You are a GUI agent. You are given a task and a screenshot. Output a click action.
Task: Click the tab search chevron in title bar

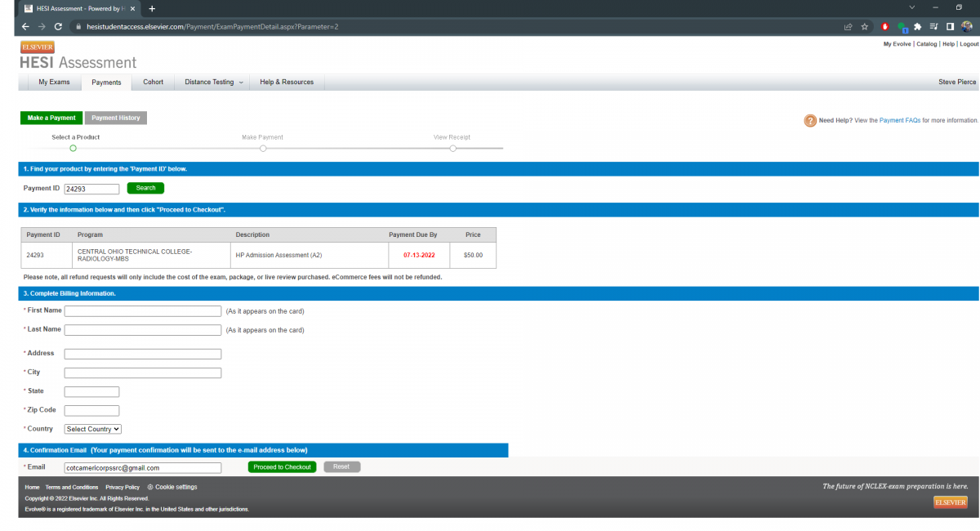(x=912, y=7)
